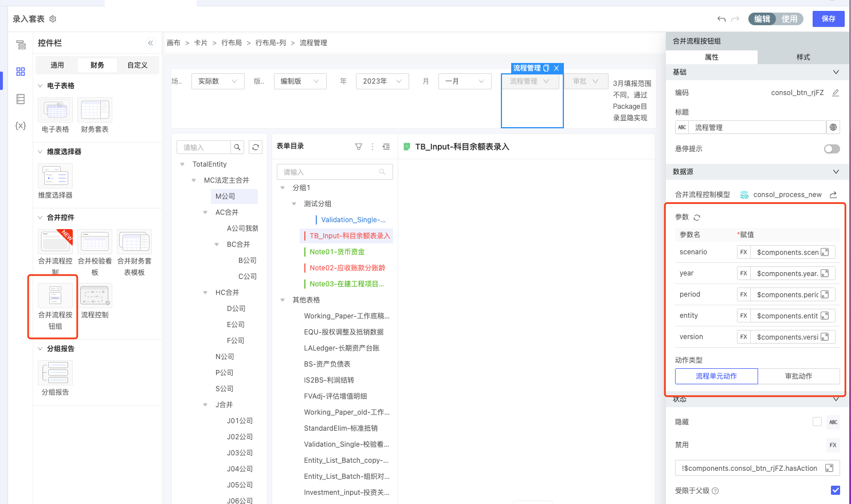Collapse the 基础 section in properties

(836, 72)
